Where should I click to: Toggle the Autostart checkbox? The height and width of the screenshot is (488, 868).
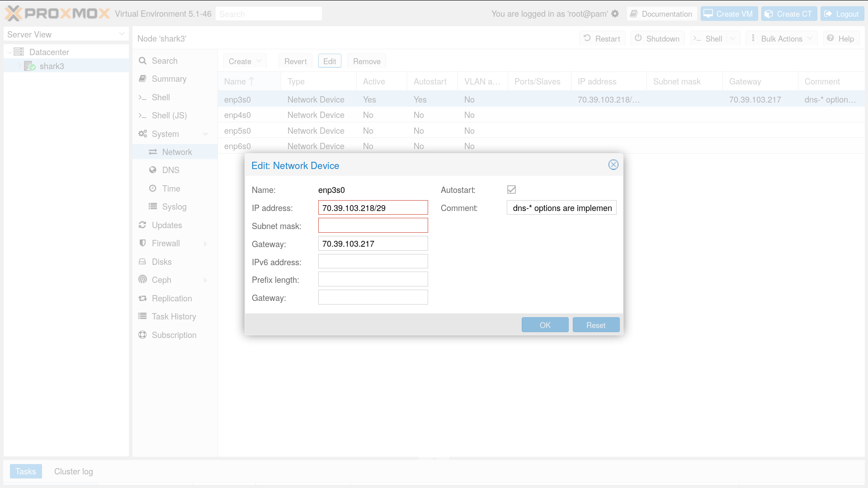[x=511, y=190]
